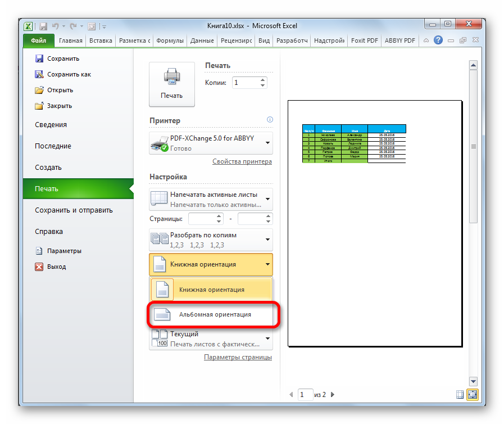Screen dimensions: 504x424
Task: Click the large Печать printer button
Action: click(171, 84)
